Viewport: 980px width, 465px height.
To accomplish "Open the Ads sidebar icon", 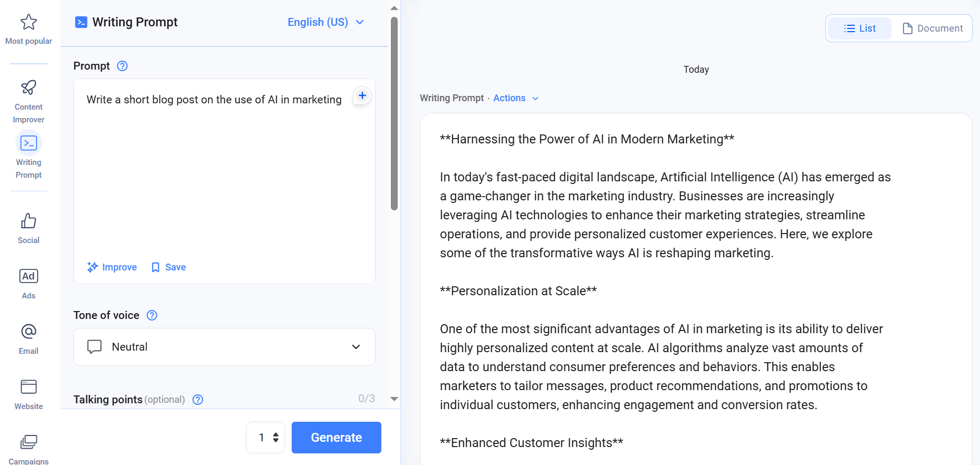I will (x=28, y=276).
